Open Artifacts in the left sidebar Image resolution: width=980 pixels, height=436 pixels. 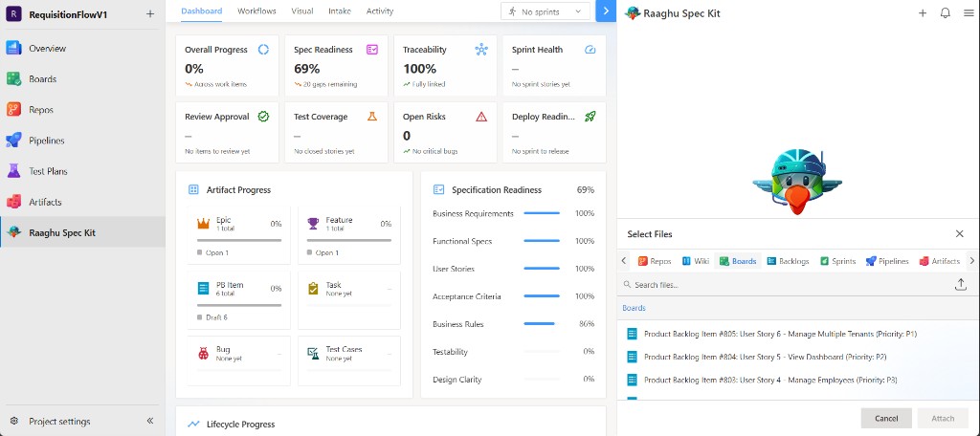point(82,202)
